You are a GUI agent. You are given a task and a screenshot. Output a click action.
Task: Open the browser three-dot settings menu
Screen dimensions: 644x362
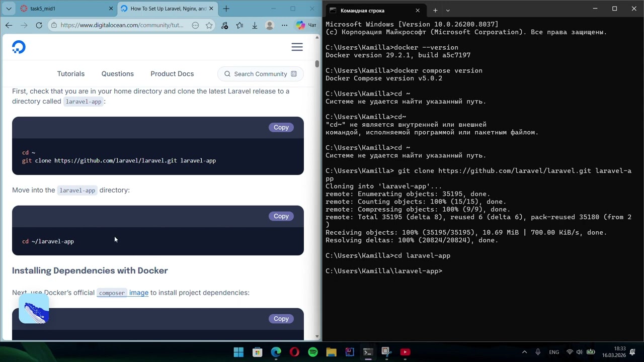[285, 25]
